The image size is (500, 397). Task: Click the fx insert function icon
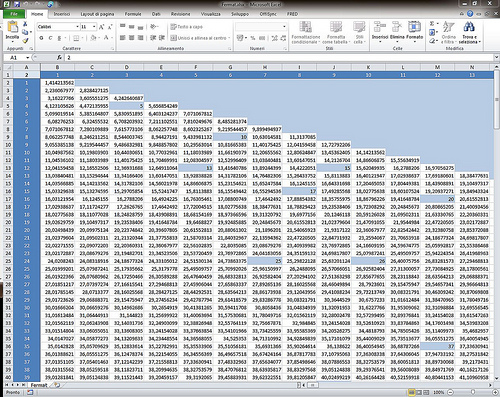pos(59,58)
